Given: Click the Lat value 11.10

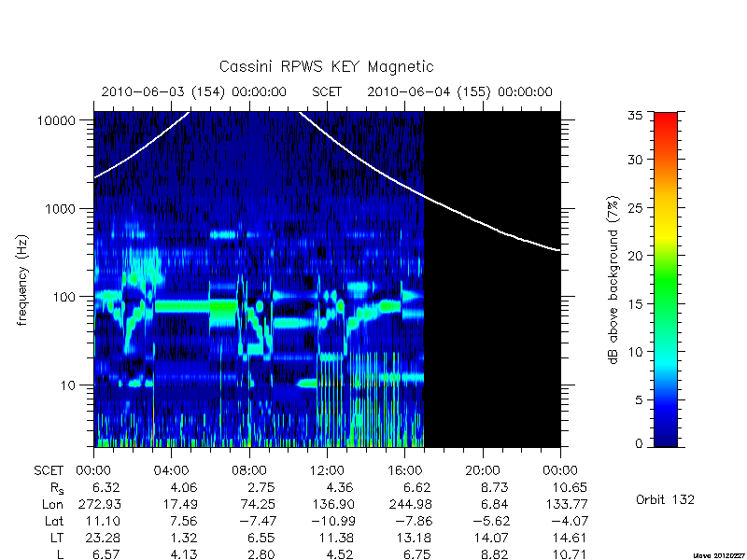Looking at the screenshot, I should click(x=103, y=522).
